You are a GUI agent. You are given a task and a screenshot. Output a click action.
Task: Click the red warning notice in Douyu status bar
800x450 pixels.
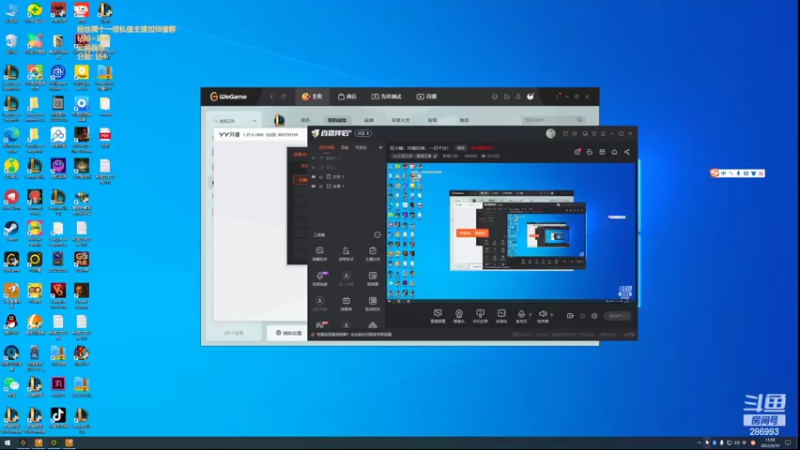click(352, 335)
